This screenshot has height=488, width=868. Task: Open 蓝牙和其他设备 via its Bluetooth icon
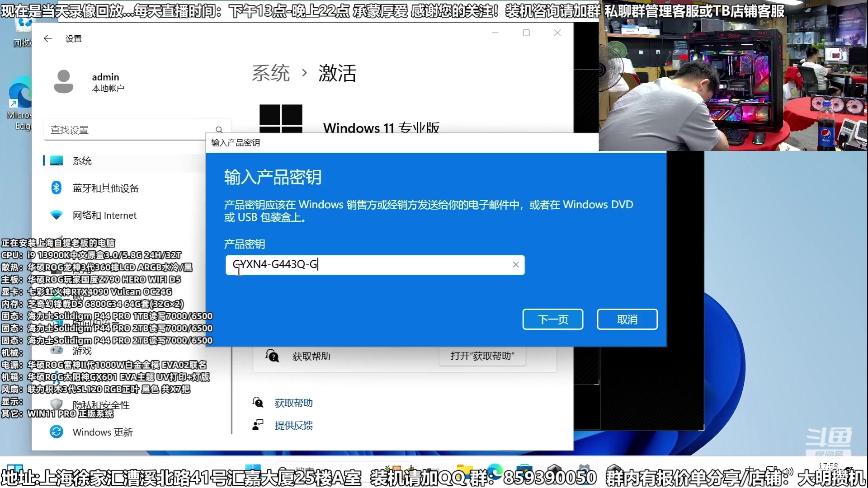pos(57,188)
